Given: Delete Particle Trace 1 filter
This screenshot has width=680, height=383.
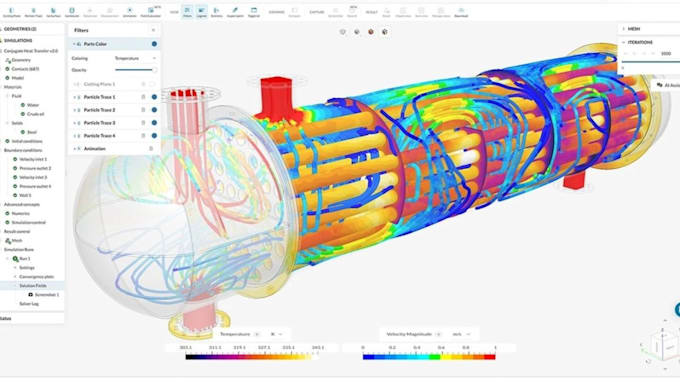Looking at the screenshot, I should coord(143,97).
